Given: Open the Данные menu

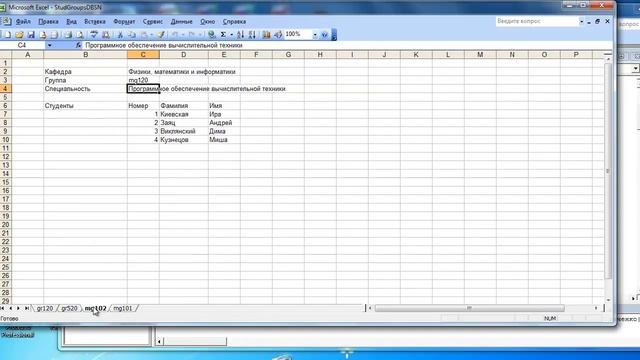Looking at the screenshot, I should tap(182, 22).
